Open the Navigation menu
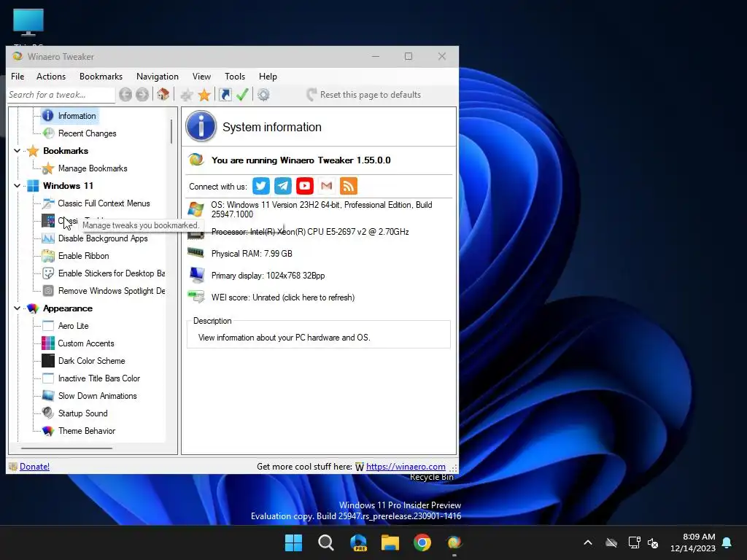The height and width of the screenshot is (560, 747). [158, 76]
